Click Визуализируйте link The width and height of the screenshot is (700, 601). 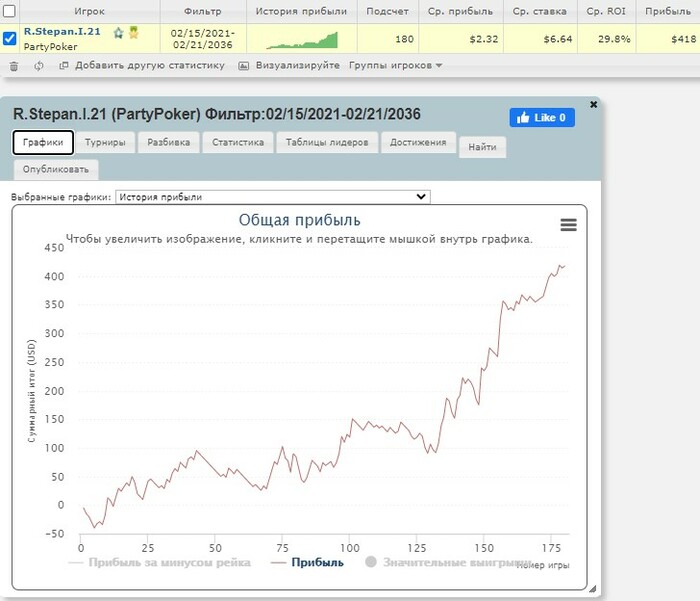[298, 65]
